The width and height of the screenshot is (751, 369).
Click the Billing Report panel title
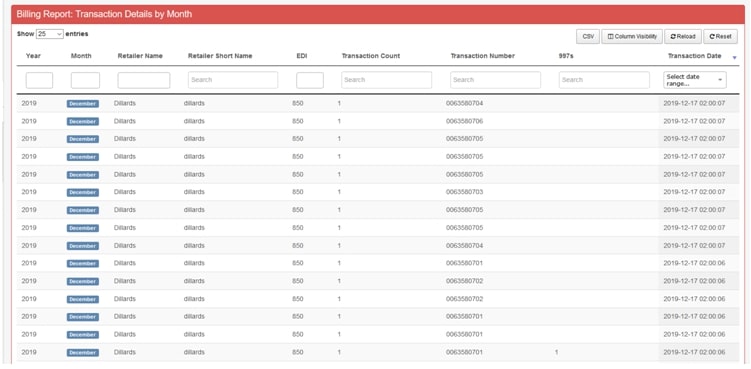(104, 14)
